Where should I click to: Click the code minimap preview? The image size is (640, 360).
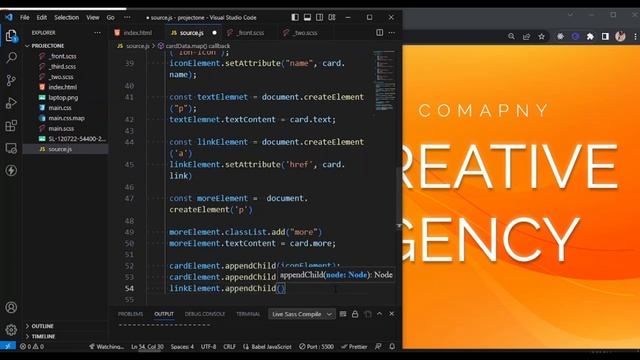tap(384, 81)
